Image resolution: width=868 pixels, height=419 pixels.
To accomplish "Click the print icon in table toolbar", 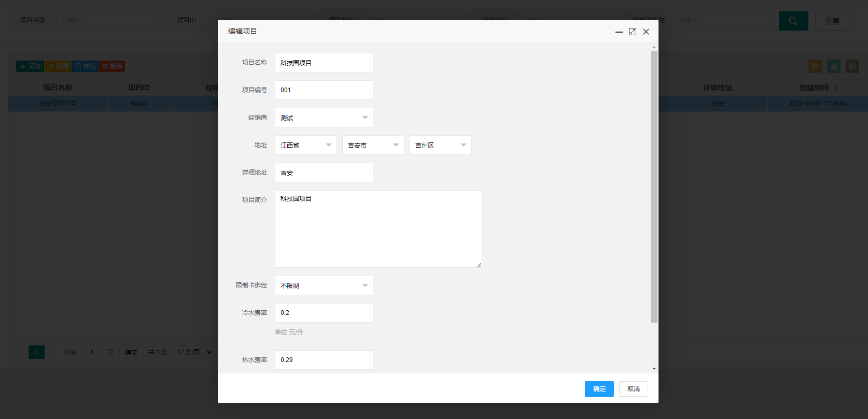I will point(852,66).
